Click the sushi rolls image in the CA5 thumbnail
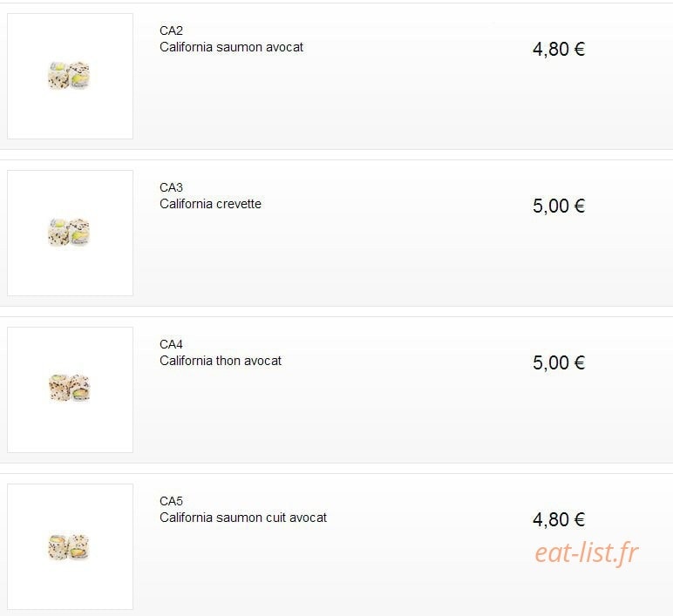 (x=69, y=547)
